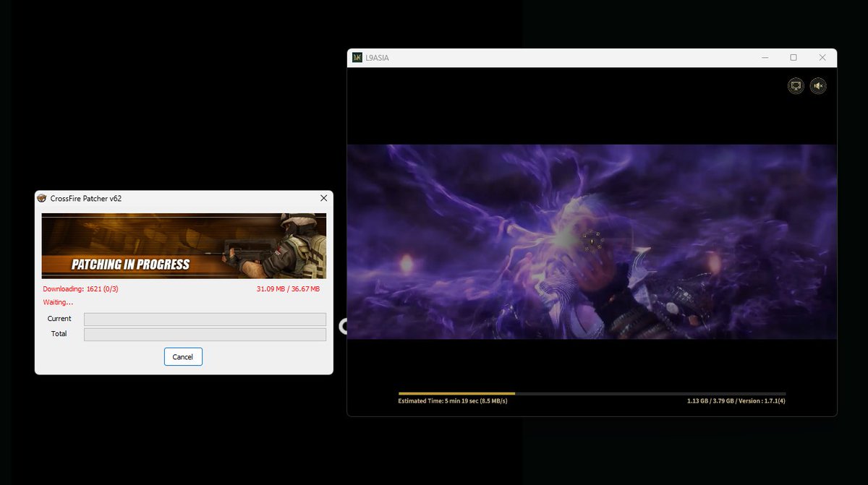Click the 'Current' label in patcher
Image resolution: width=868 pixels, height=485 pixels.
[59, 319]
